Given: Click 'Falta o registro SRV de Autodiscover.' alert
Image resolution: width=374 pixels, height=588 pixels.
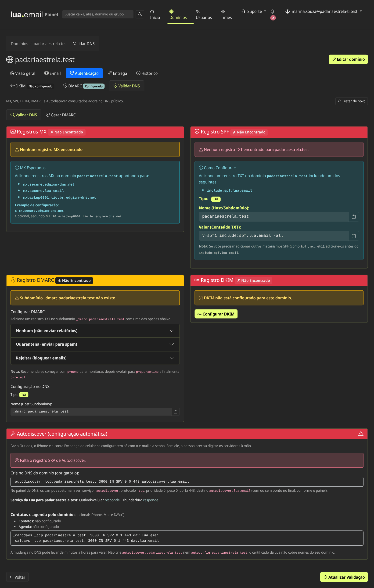Looking at the screenshot, I should (187, 460).
